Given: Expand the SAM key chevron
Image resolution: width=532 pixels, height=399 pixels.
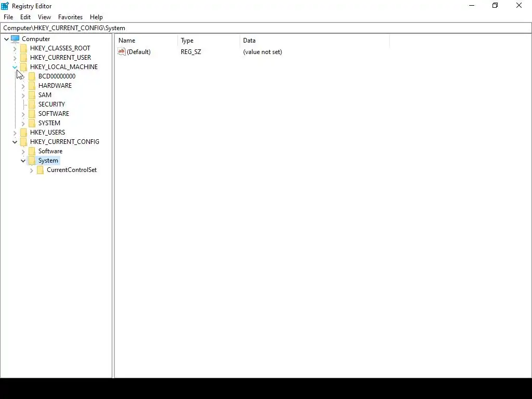Looking at the screenshot, I should coord(23,96).
